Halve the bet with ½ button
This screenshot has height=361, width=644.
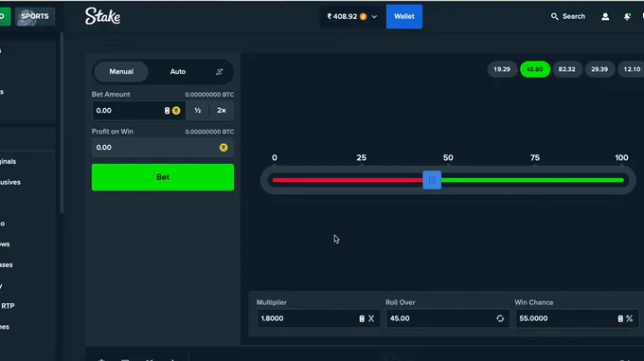[198, 111]
